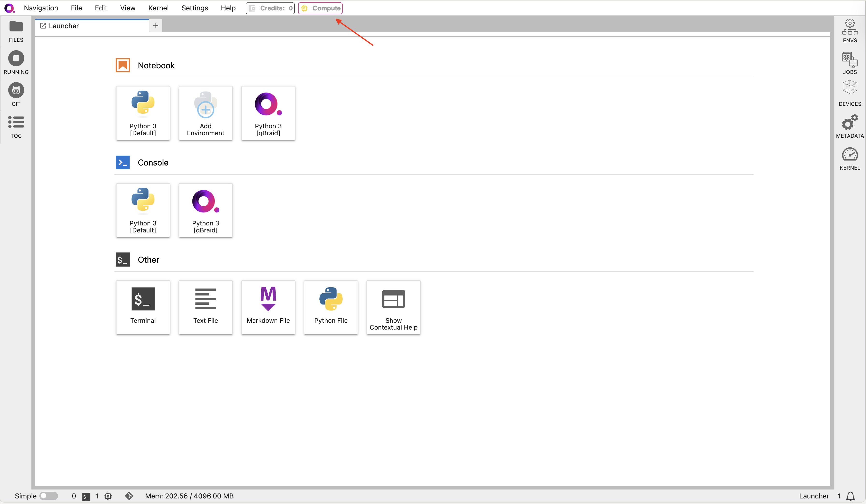Add a new launcher tab
The width and height of the screenshot is (866, 504).
click(156, 25)
